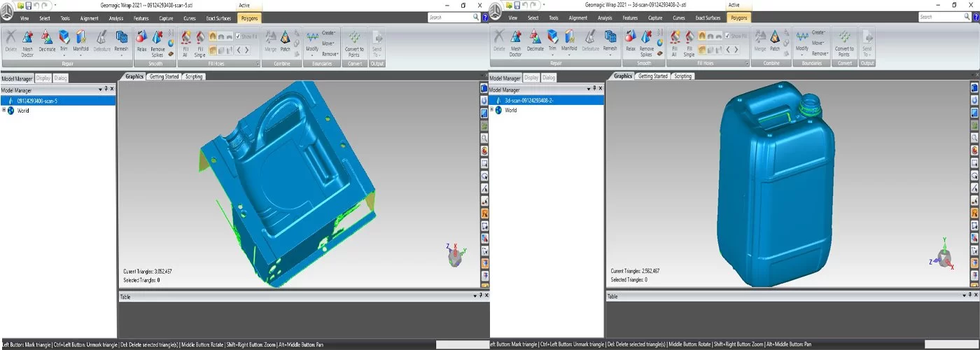This screenshot has width=980, height=350.
Task: Expand World tree node in right Model Manager
Action: [x=492, y=110]
